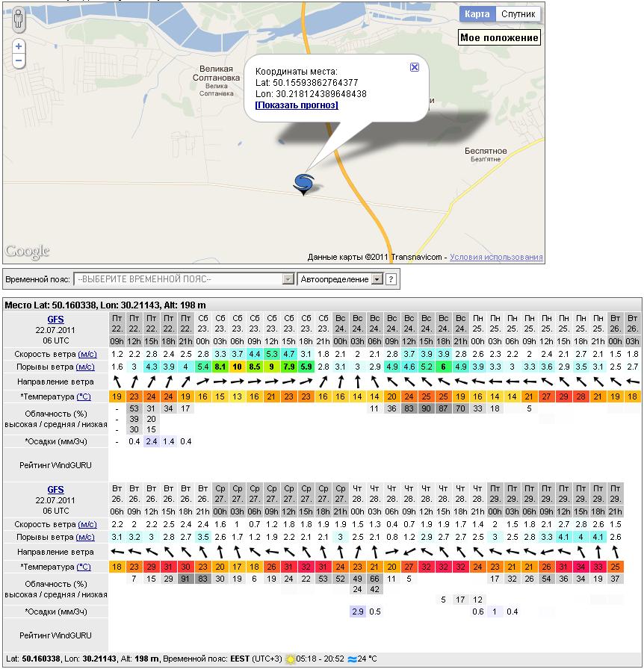Click the blue spiral location marker
This screenshot has width=644, height=669.
[x=304, y=183]
